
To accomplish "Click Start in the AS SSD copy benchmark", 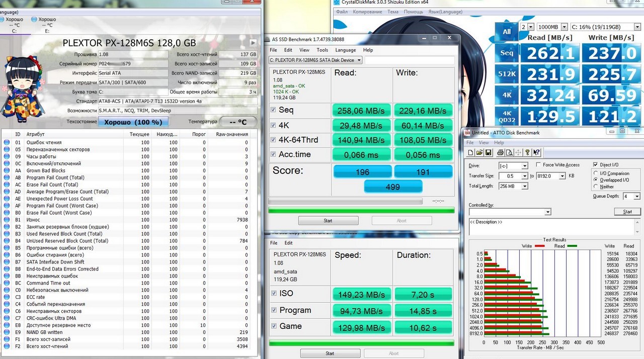I will [330, 353].
